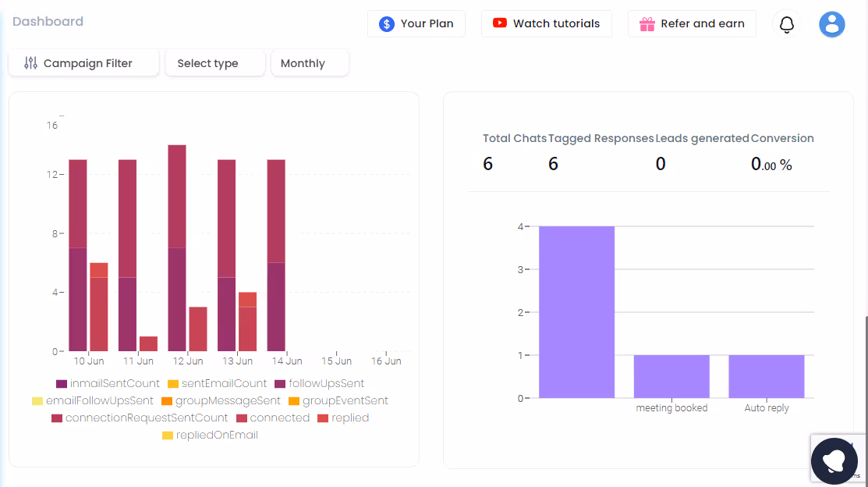Open the notification bell
This screenshot has width=868, height=487.
tap(786, 23)
